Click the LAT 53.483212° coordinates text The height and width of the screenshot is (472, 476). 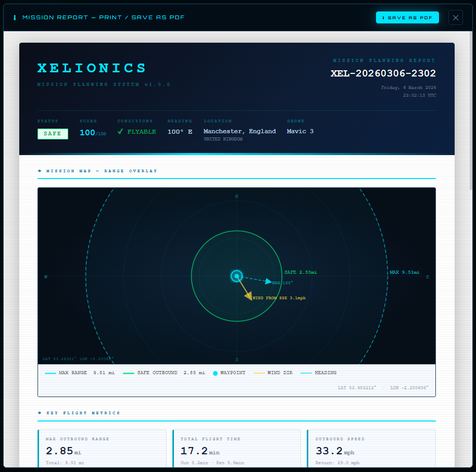point(357,388)
